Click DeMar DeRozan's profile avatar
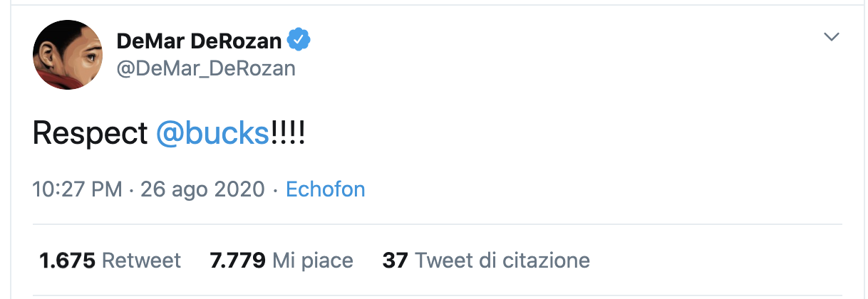 [x=68, y=55]
